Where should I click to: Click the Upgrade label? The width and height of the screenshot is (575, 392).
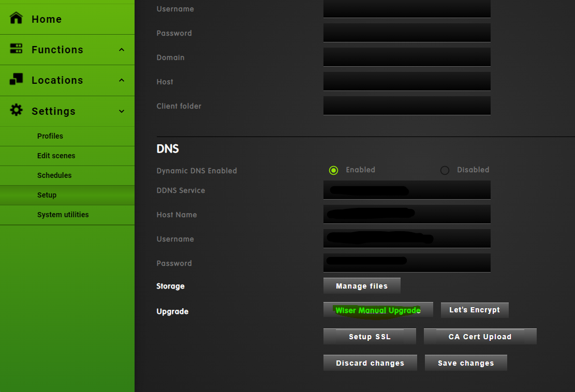click(172, 311)
